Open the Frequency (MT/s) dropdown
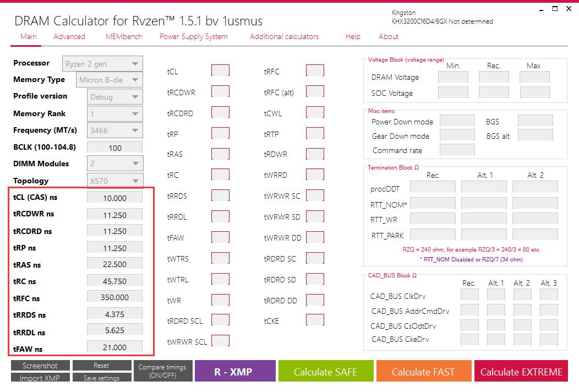Image resolution: width=579 pixels, height=392 pixels. (114, 130)
